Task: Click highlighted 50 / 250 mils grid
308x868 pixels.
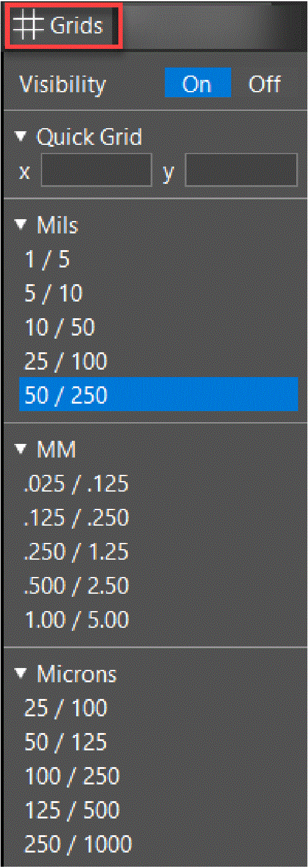Action: point(159,394)
